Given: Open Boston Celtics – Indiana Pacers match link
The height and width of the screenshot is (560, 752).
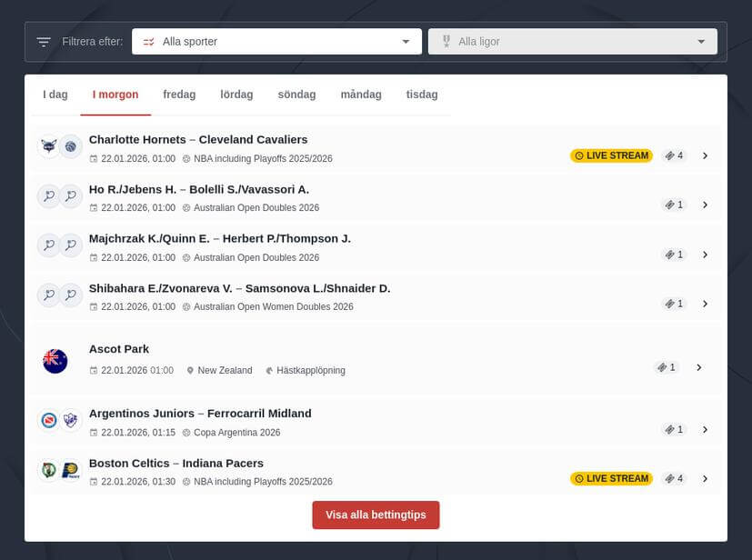Looking at the screenshot, I should point(176,463).
